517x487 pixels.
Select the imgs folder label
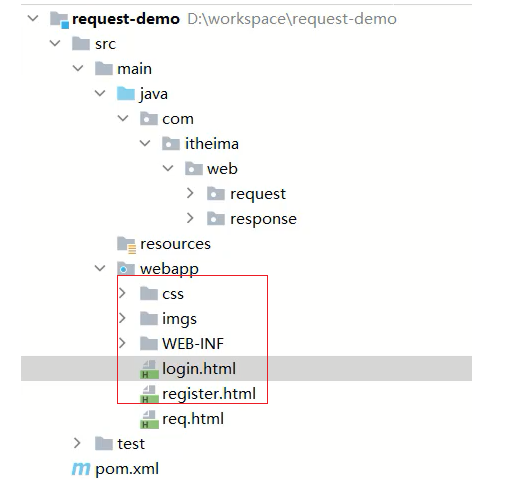(179, 319)
